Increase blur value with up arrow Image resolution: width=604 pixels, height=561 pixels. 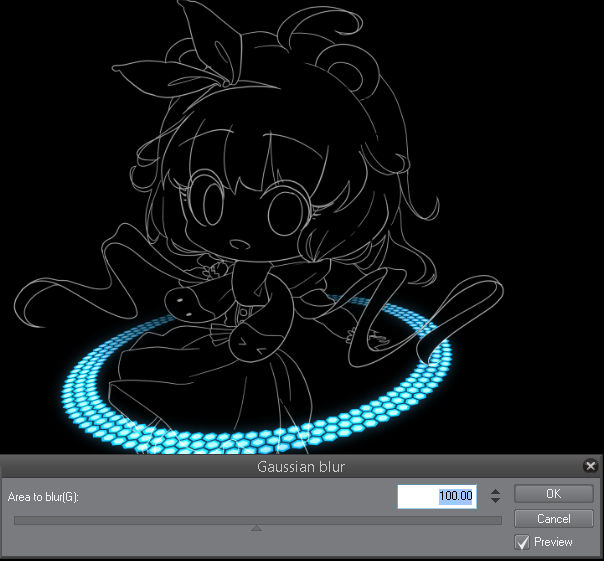click(x=495, y=492)
